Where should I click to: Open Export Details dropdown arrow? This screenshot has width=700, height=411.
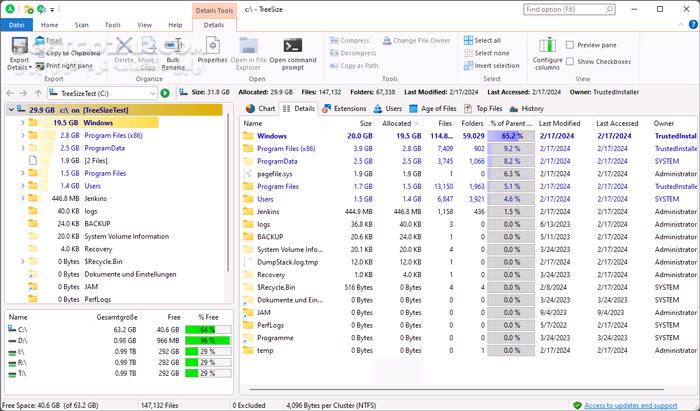(x=30, y=67)
